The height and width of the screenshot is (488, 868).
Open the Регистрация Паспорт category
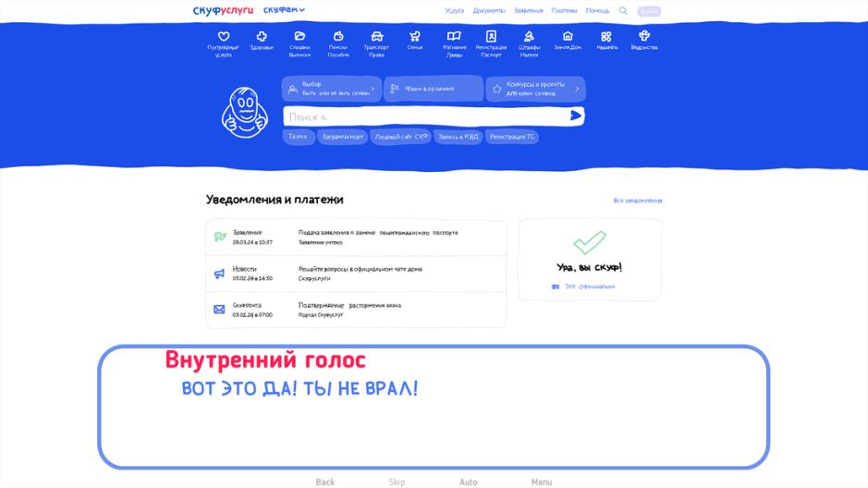[491, 43]
